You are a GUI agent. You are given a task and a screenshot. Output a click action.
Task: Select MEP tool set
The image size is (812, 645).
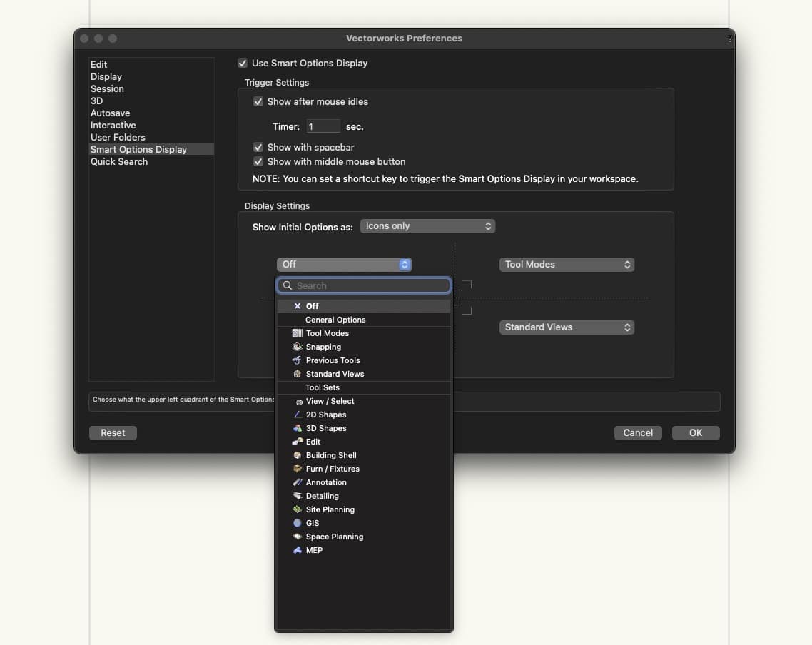click(x=363, y=550)
